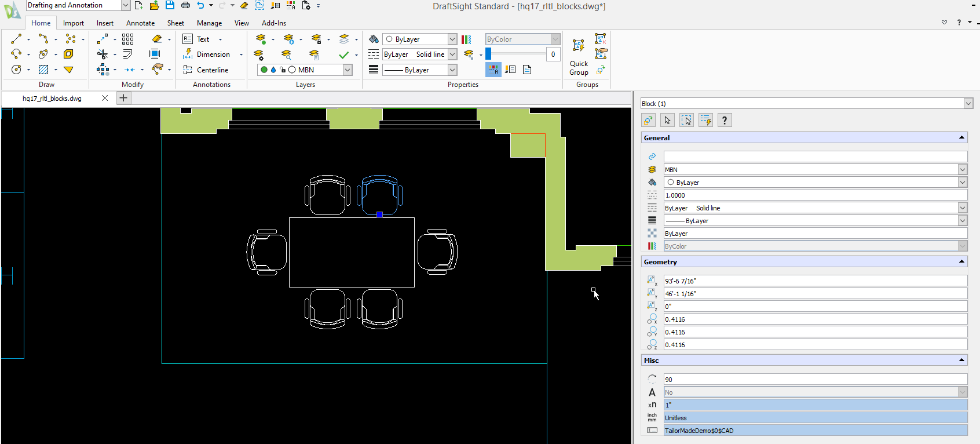The height and width of the screenshot is (444, 980).
Task: Open the Drafting and Annotation workspace dropdown
Action: (x=125, y=5)
